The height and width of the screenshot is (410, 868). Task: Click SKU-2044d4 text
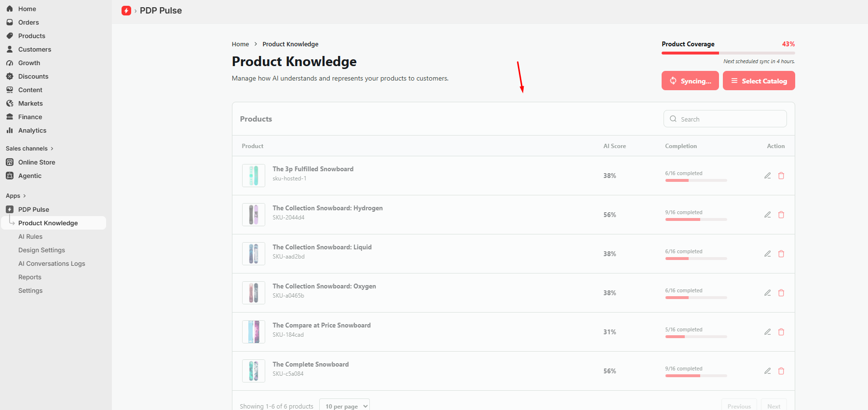pyautogui.click(x=288, y=218)
